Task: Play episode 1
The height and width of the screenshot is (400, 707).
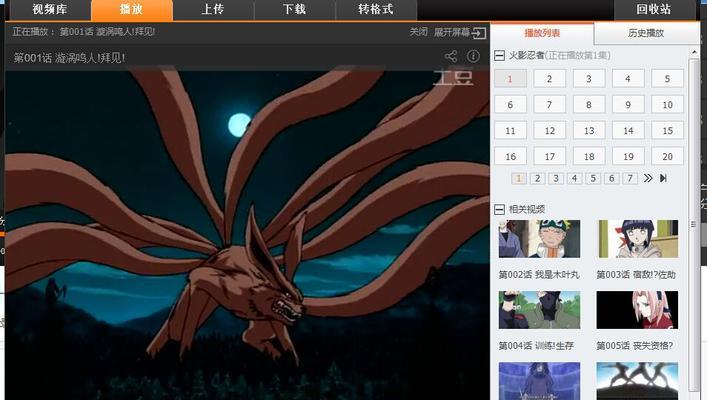Action: tap(510, 79)
